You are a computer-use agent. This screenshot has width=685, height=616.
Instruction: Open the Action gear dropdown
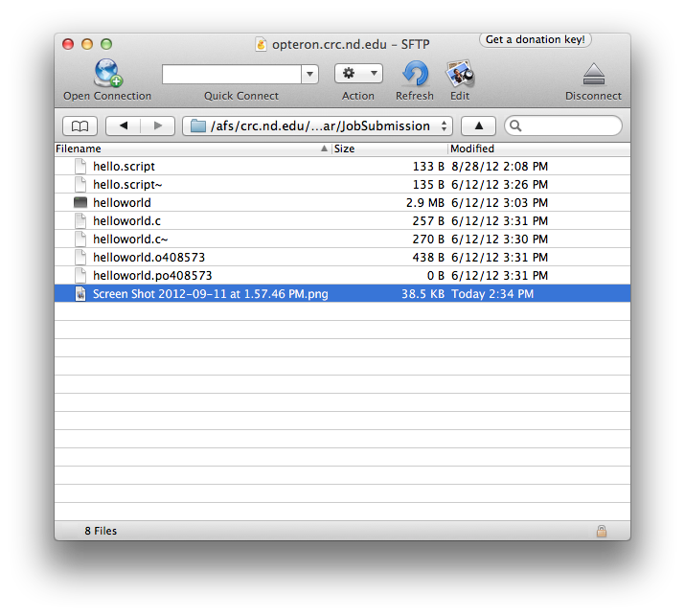click(358, 74)
